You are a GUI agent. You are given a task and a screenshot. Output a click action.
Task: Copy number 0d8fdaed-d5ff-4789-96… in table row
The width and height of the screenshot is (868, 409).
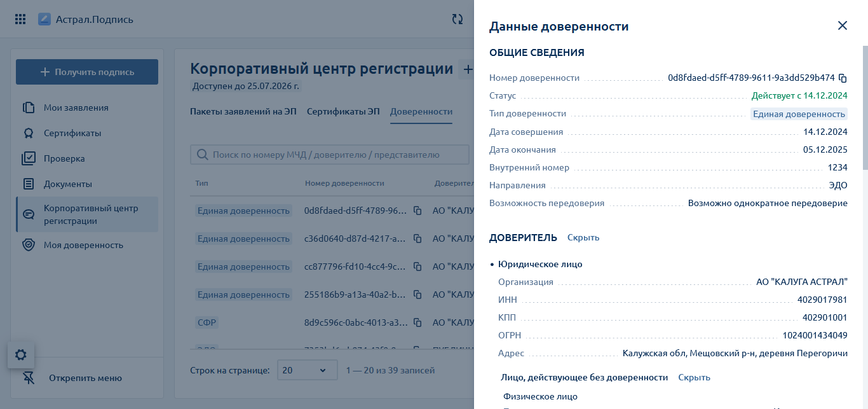417,211
